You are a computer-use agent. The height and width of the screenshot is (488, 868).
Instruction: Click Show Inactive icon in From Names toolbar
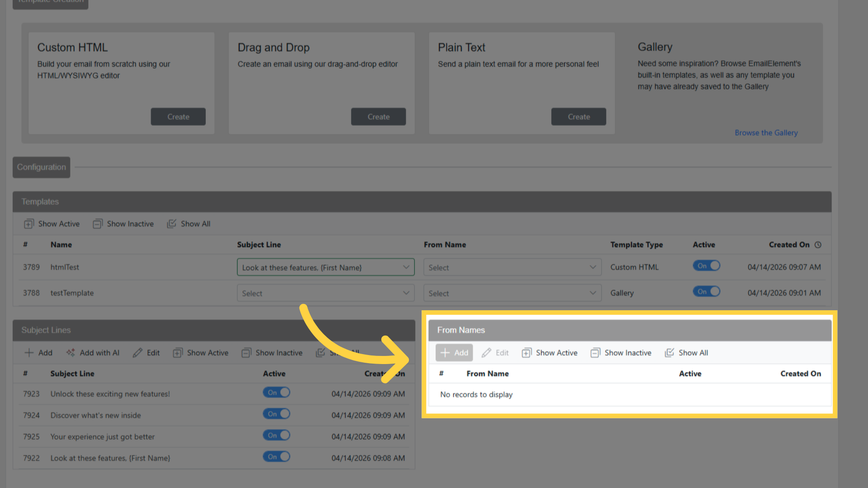coord(595,353)
